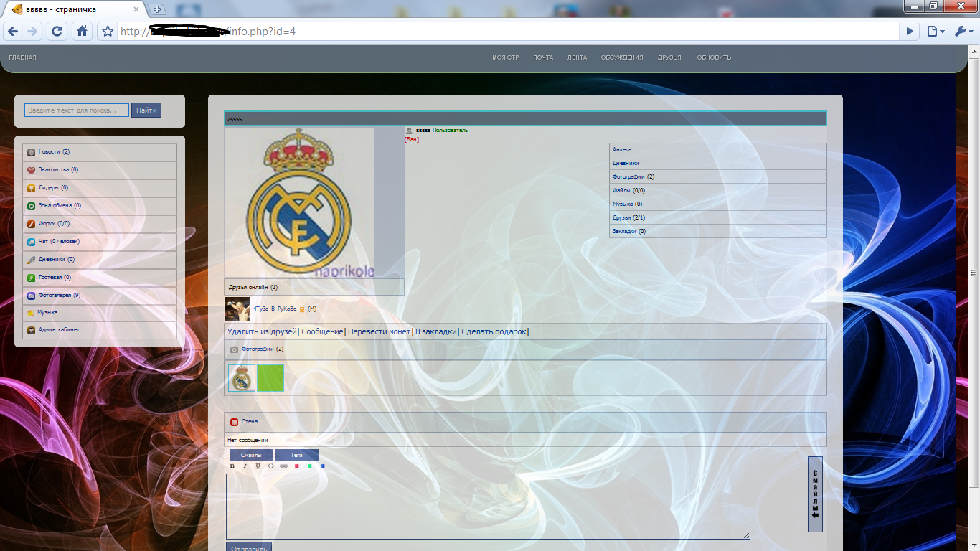Screen dimensions: 980x551
Task: Open ПОЧТА in top navigation
Action: click(543, 57)
